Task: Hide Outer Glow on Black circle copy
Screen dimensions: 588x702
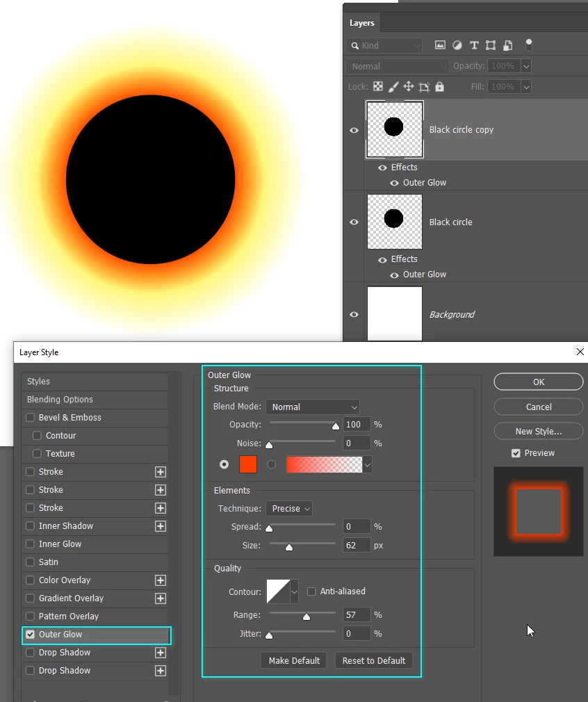Action: click(x=394, y=183)
